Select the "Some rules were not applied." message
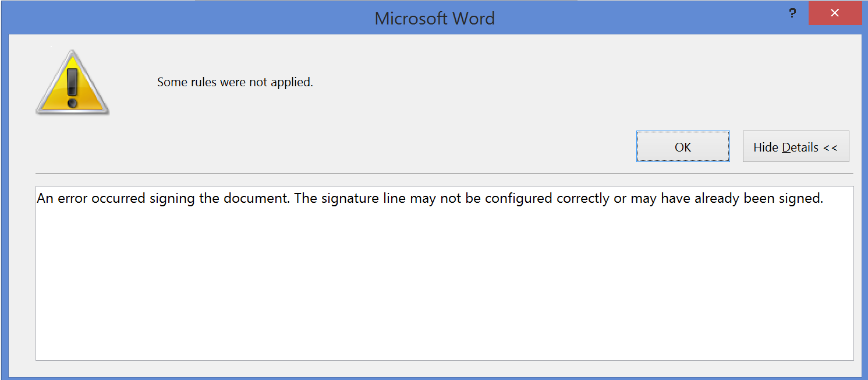Screen dimensions: 868x380 pyautogui.click(x=235, y=82)
